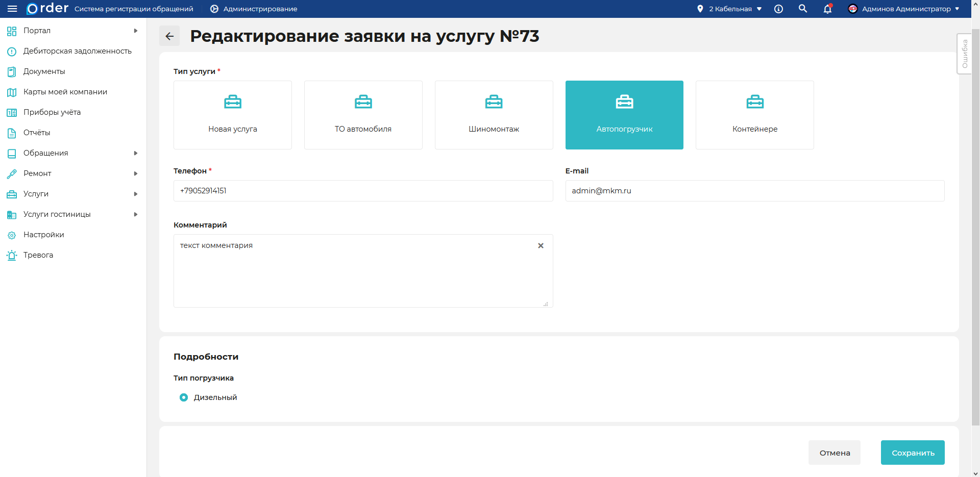
Task: Click the Дебиторская задолженность clock icon
Action: 11,51
